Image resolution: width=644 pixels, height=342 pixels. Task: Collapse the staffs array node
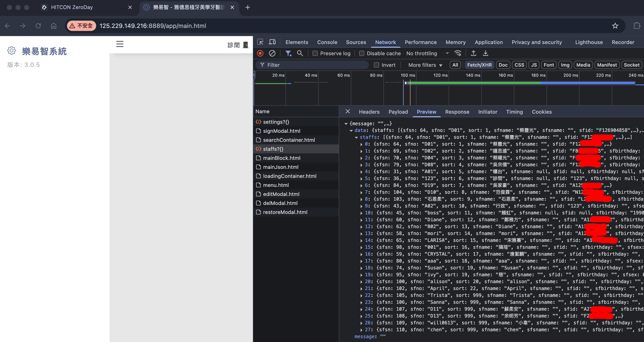356,137
